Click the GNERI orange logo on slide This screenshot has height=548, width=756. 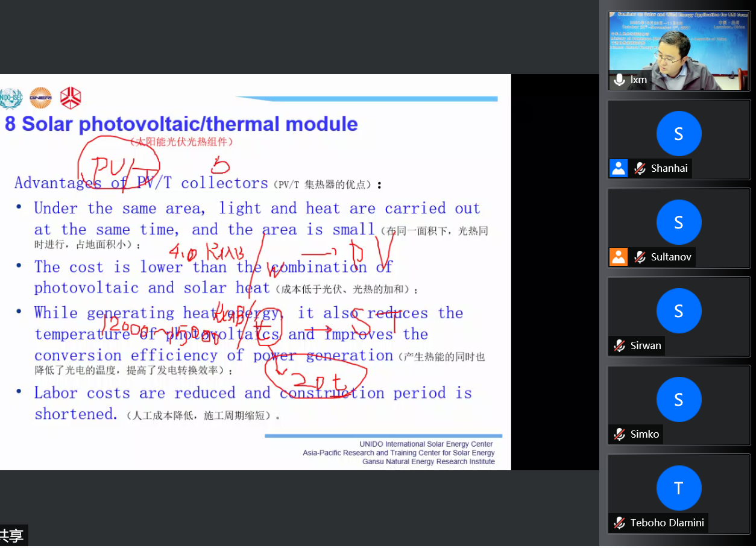click(40, 98)
